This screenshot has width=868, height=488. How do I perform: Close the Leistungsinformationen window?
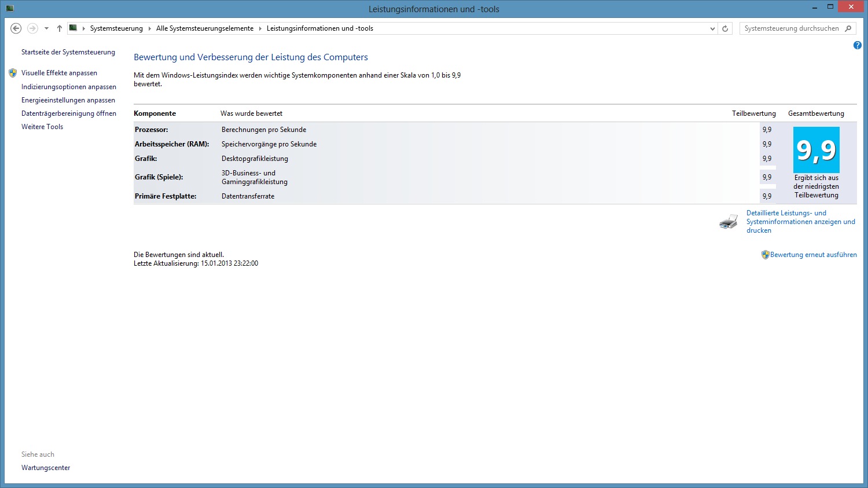[x=851, y=7]
